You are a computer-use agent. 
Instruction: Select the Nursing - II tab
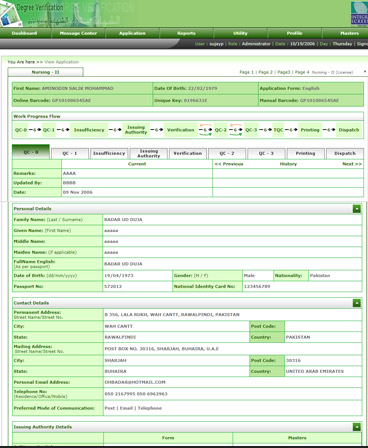(45, 72)
